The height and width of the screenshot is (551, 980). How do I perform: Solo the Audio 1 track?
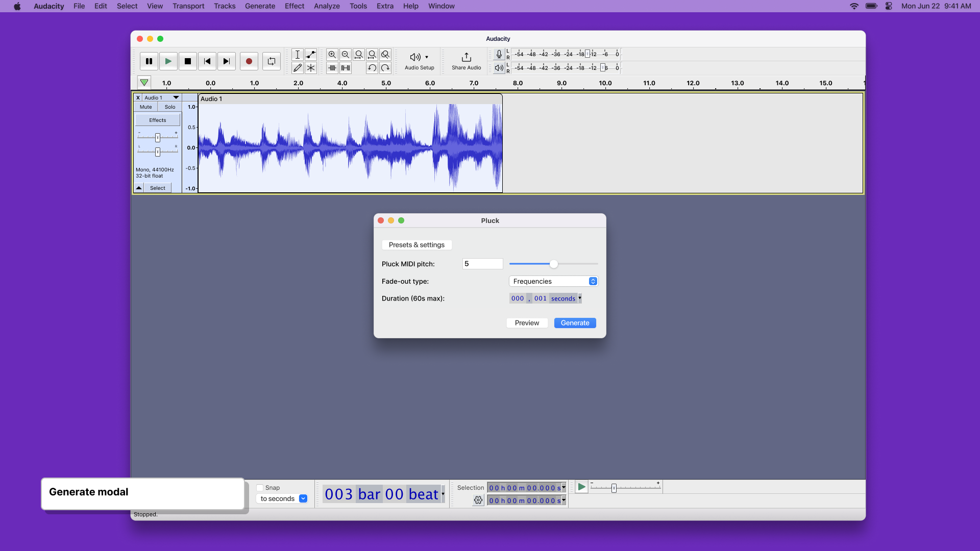point(169,107)
